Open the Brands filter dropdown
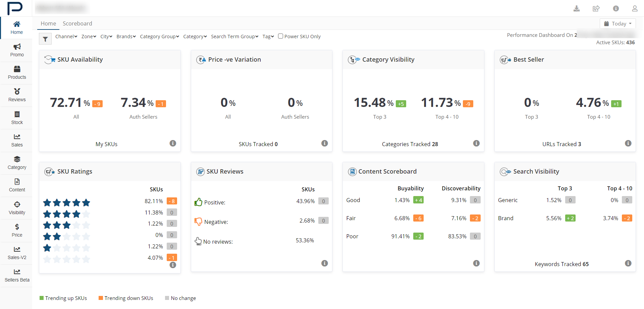644x309 pixels. [x=126, y=37]
